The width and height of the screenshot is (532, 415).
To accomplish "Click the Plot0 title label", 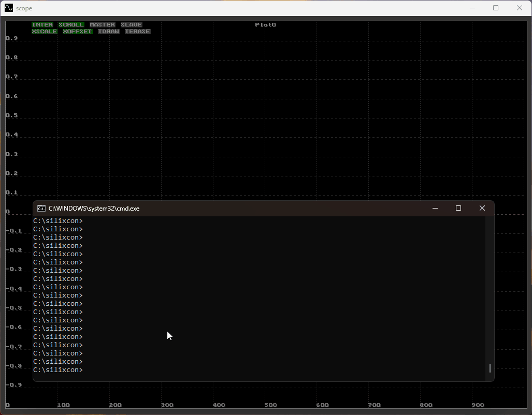I will coord(265,25).
